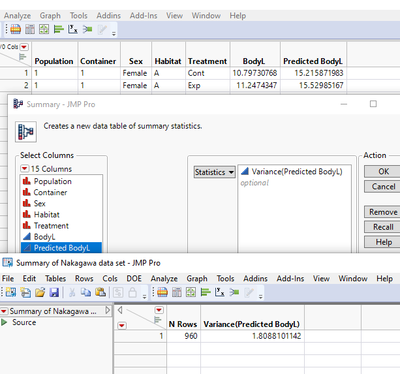
Task: Launch Fit Y by X from the Summary table toolbar
Action: pyautogui.click(x=220, y=292)
